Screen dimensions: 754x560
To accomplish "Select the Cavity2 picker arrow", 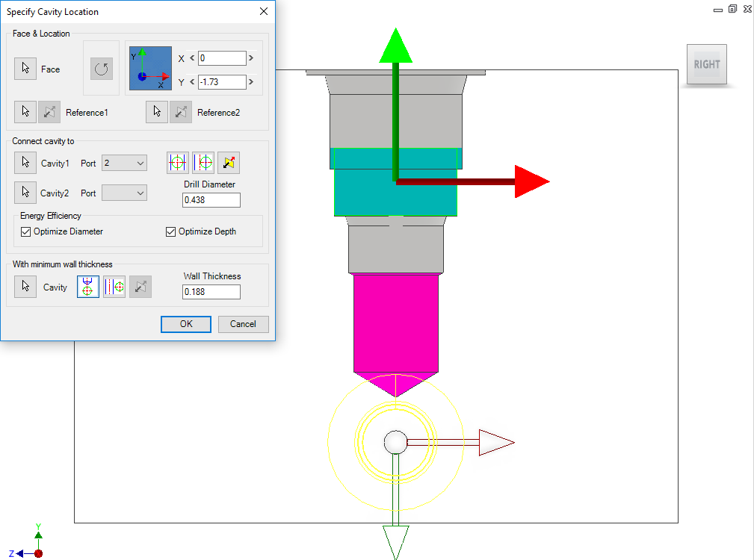I will point(25,193).
